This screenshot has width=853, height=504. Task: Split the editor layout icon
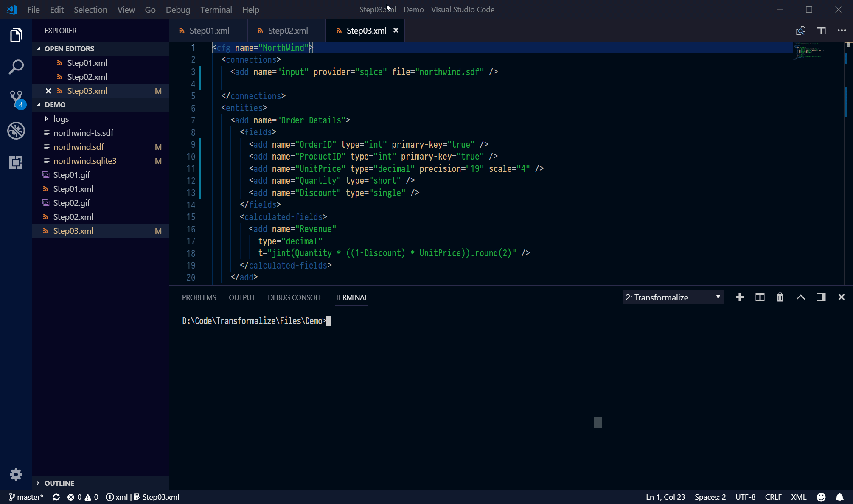coord(821,31)
